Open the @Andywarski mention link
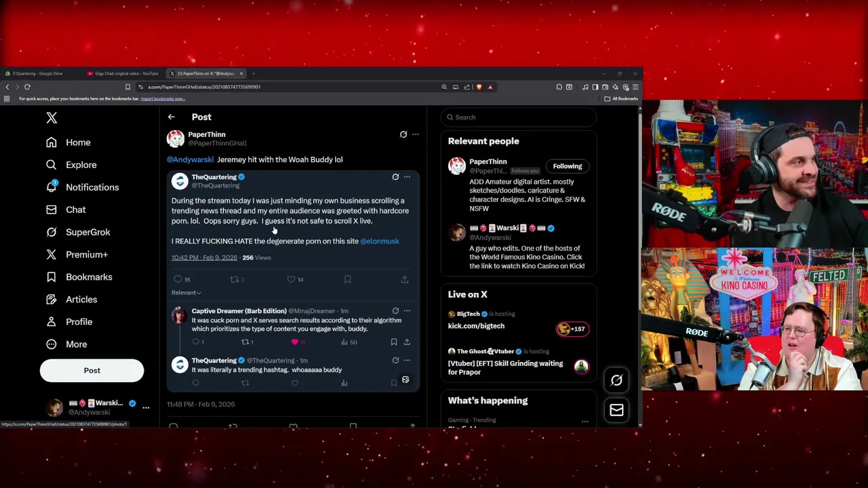The image size is (868, 488). pos(190,159)
